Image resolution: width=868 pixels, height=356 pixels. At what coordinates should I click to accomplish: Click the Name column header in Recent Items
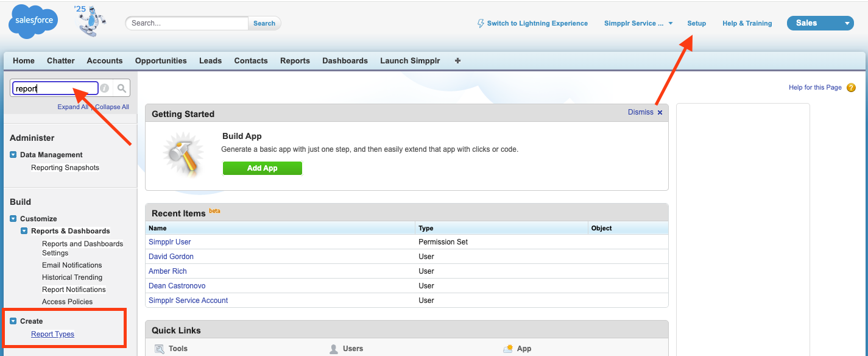coord(281,228)
